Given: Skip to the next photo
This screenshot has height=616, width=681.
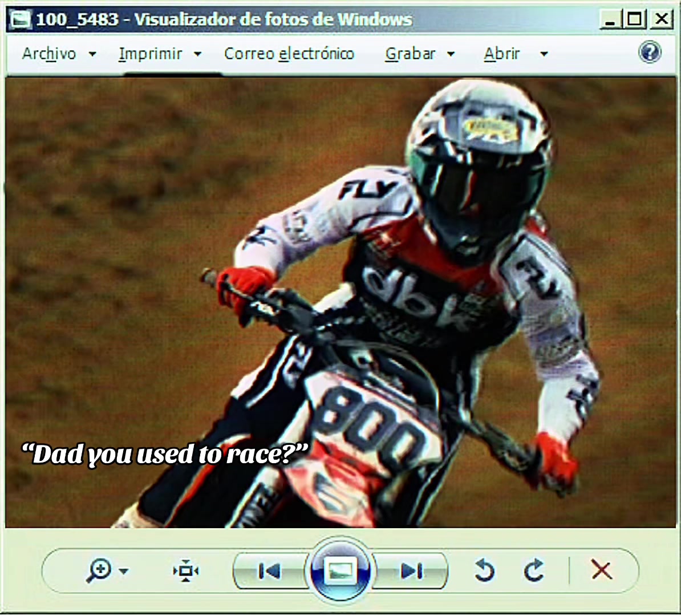Looking at the screenshot, I should click(x=411, y=572).
